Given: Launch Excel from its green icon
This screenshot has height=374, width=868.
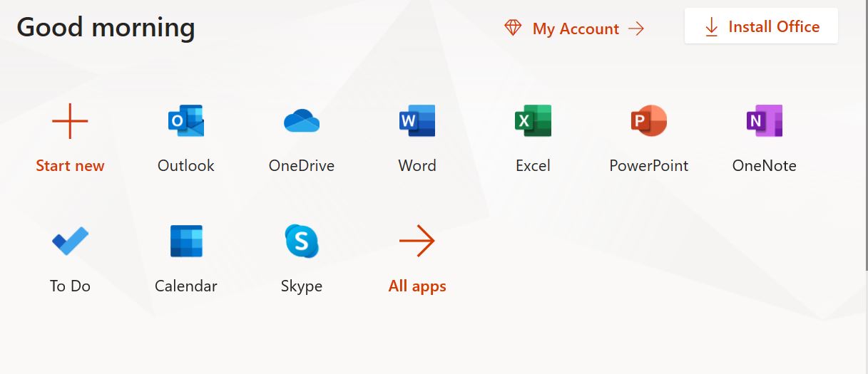Looking at the screenshot, I should (x=533, y=121).
